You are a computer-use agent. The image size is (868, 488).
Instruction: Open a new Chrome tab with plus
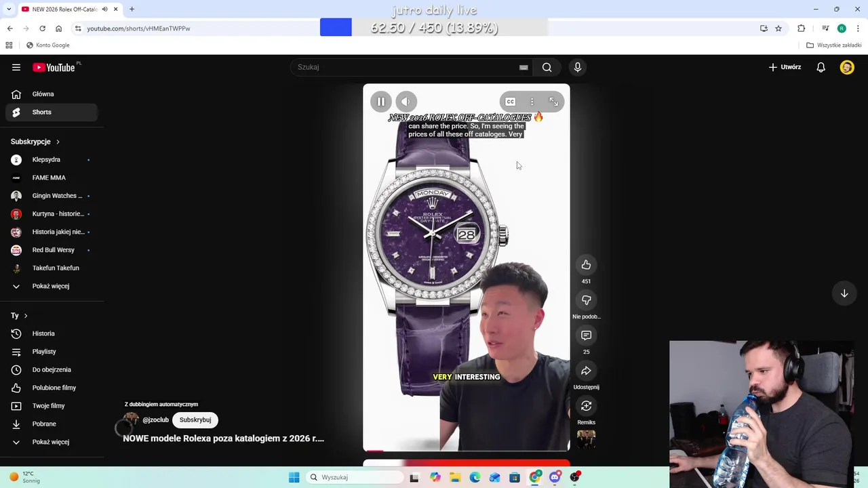click(132, 9)
